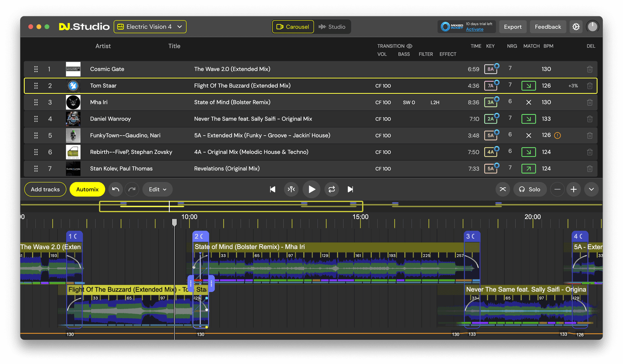This screenshot has height=364, width=623.
Task: Delete Revelations track with trash icon
Action: click(589, 169)
